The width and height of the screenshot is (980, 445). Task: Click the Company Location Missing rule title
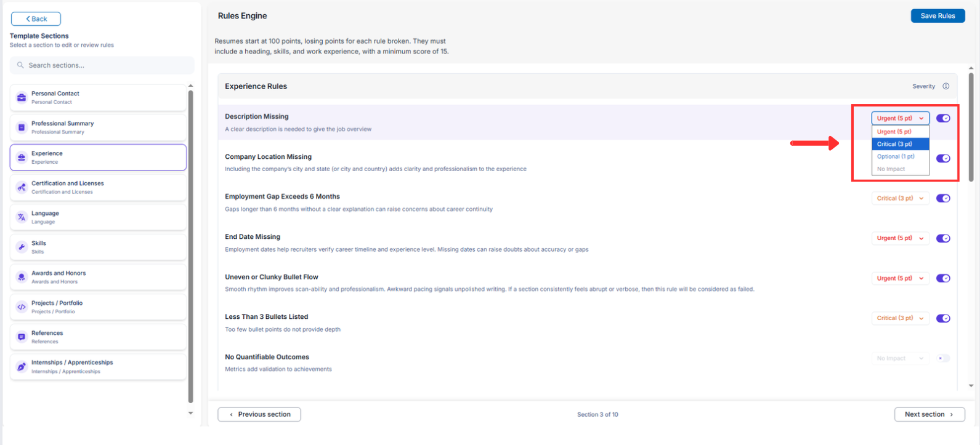point(268,156)
